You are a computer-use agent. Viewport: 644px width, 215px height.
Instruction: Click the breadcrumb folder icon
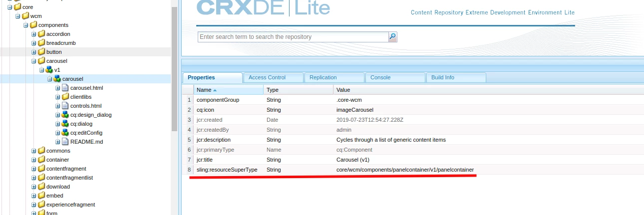click(41, 43)
